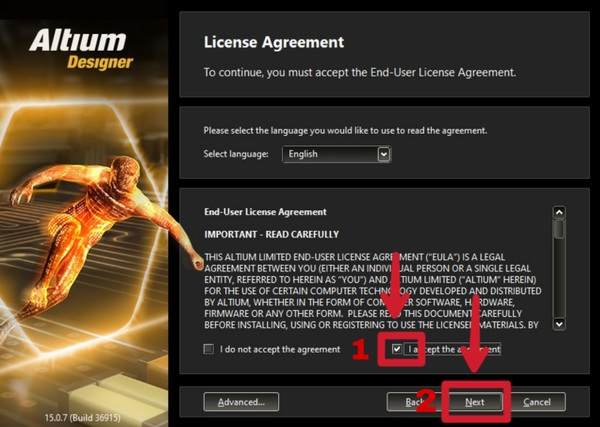This screenshot has height=427, width=600.
Task: Toggle the 'I accept the agreement' checkbox
Action: click(397, 349)
